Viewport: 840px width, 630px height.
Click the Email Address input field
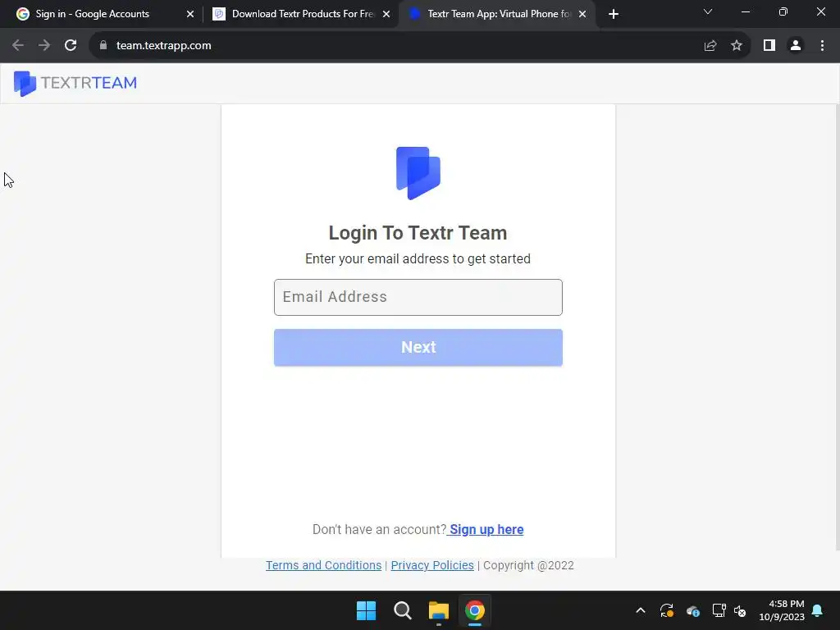point(418,297)
